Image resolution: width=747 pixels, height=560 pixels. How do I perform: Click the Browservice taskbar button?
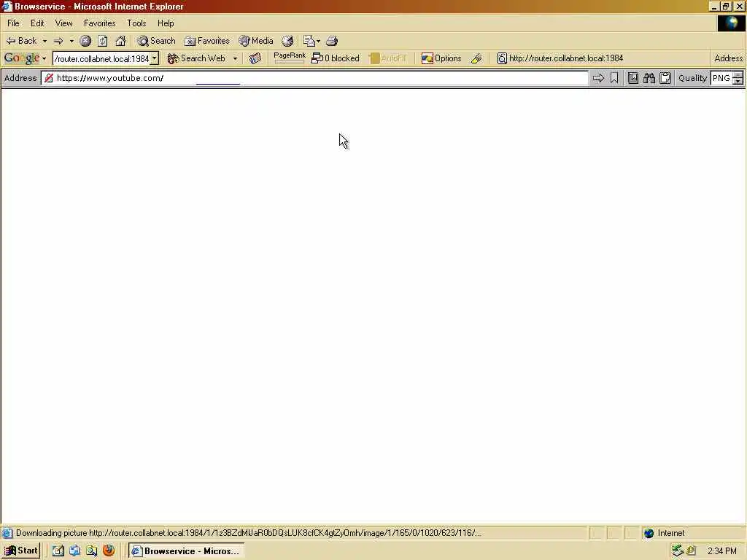(x=186, y=551)
